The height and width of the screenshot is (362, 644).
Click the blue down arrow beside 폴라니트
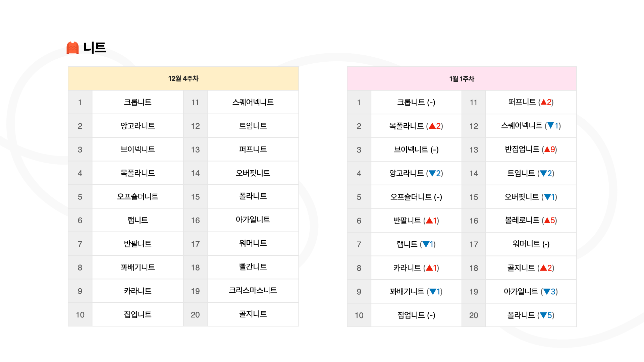(x=543, y=315)
